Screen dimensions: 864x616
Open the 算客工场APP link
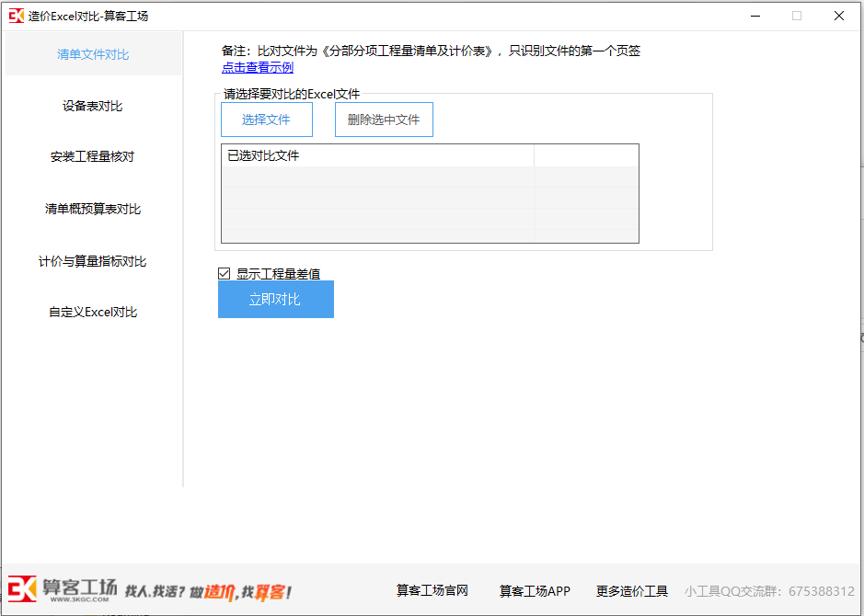[535, 590]
